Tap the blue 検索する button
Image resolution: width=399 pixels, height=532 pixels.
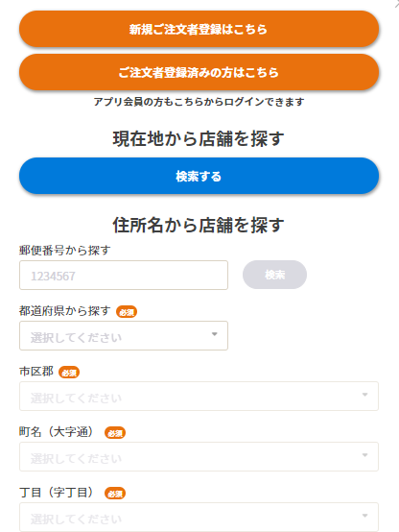[x=199, y=176]
